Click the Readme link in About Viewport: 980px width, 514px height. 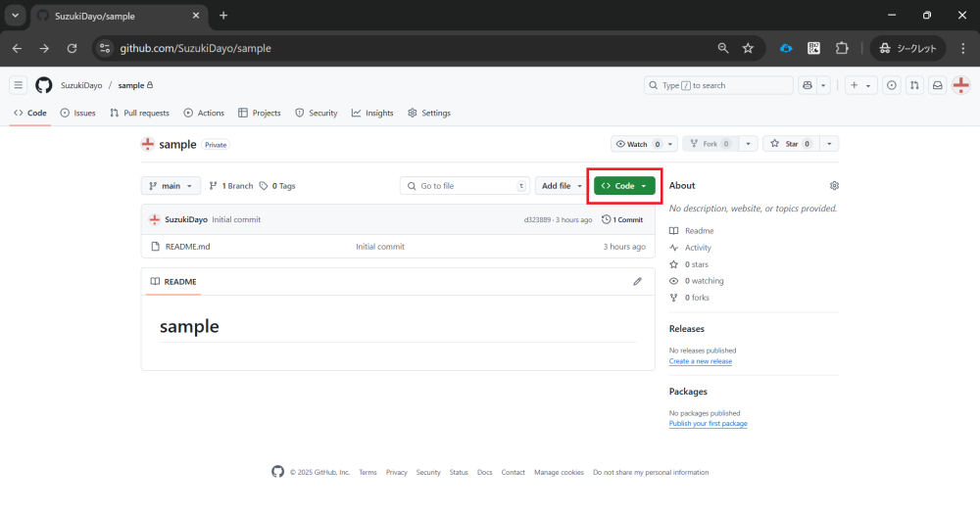(x=692, y=231)
